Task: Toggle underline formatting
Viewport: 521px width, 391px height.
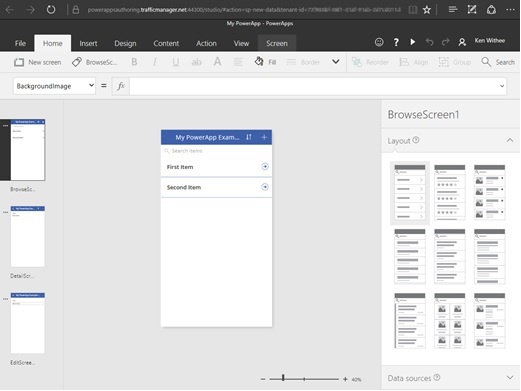Action: pos(175,62)
